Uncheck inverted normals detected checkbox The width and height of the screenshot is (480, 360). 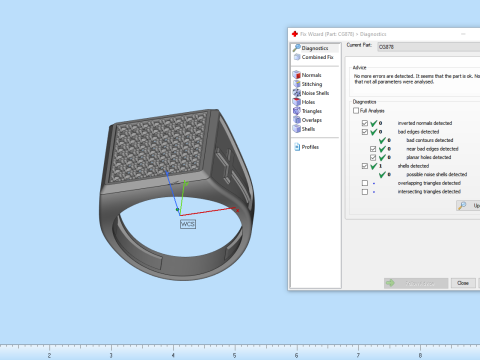click(x=365, y=123)
